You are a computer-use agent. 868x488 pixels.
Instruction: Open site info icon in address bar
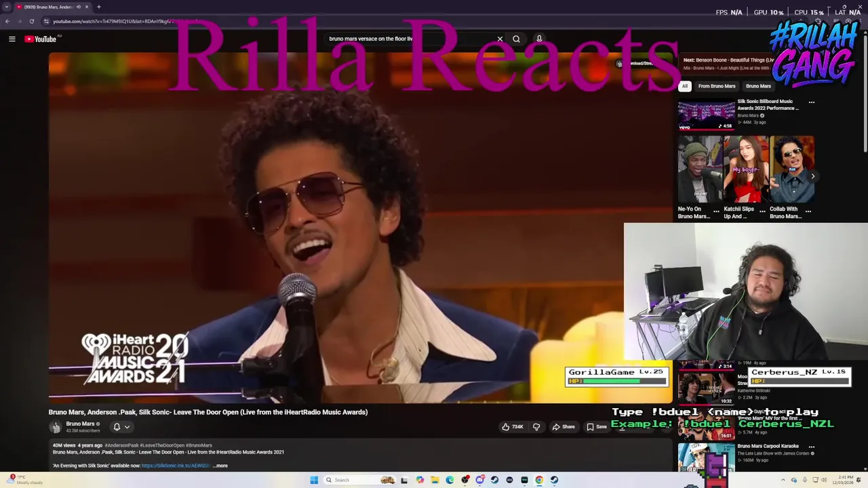(x=46, y=21)
